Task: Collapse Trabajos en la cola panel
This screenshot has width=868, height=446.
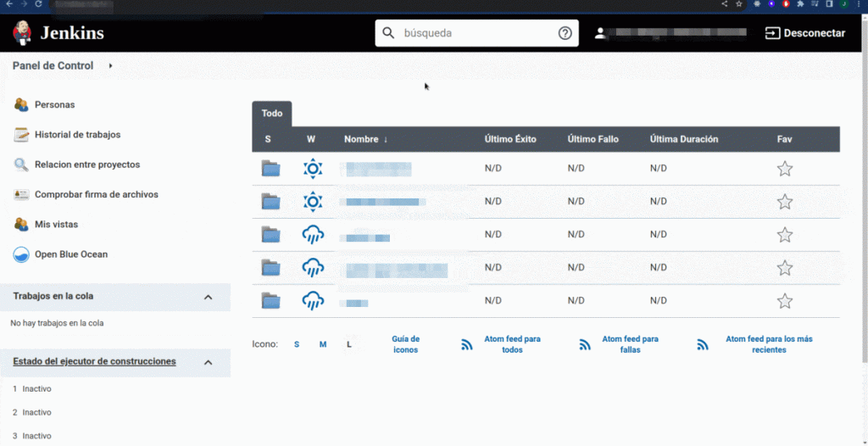Action: pos(209,297)
